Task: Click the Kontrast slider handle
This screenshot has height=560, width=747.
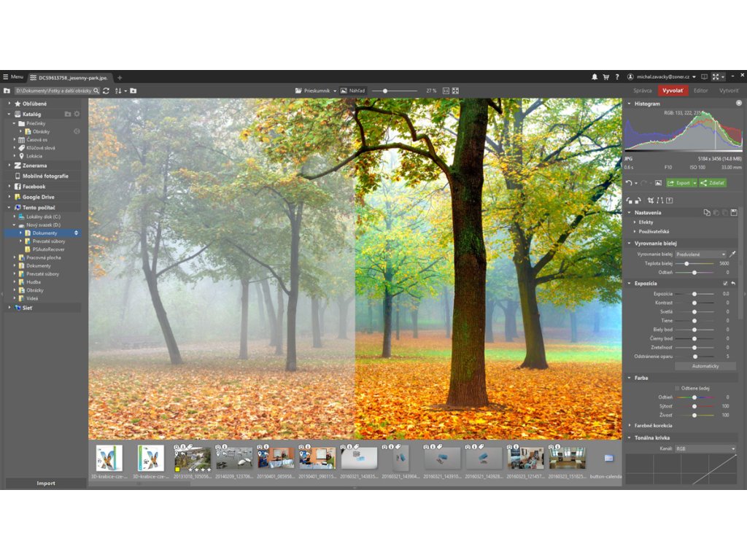Action: tap(694, 303)
